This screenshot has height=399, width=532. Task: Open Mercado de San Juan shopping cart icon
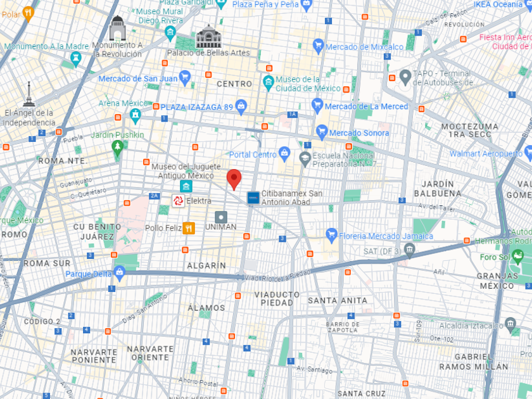click(x=184, y=78)
